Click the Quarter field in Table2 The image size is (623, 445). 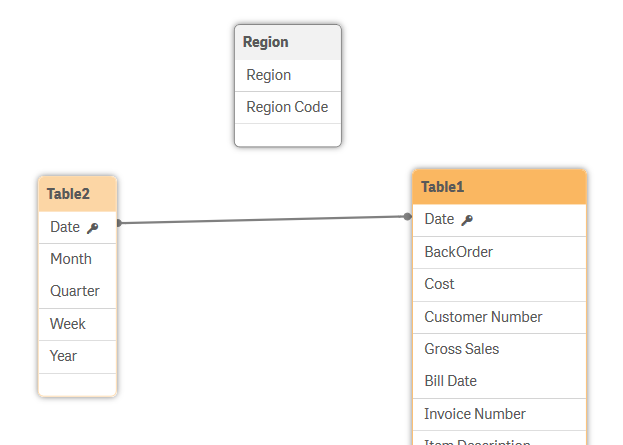click(75, 291)
